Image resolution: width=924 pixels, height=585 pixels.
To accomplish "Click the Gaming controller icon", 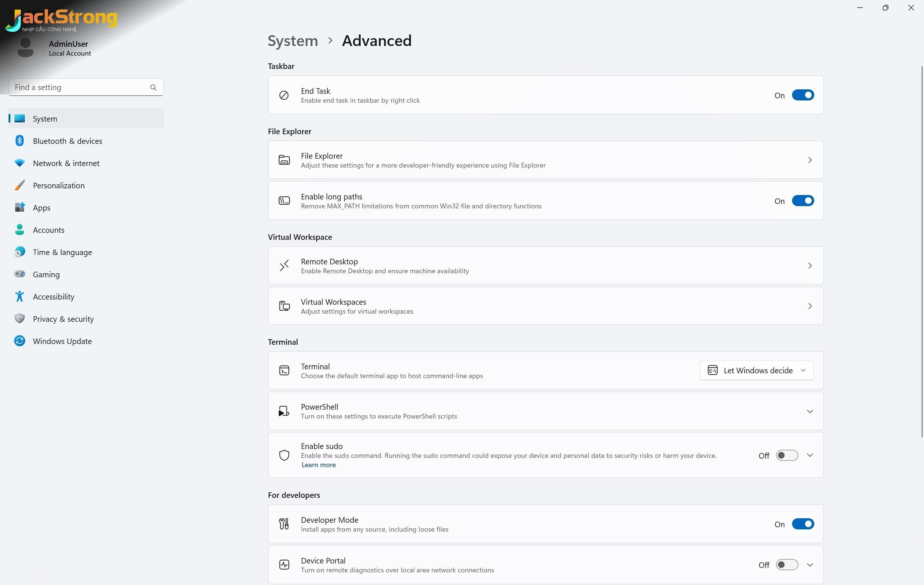I will click(x=20, y=274).
